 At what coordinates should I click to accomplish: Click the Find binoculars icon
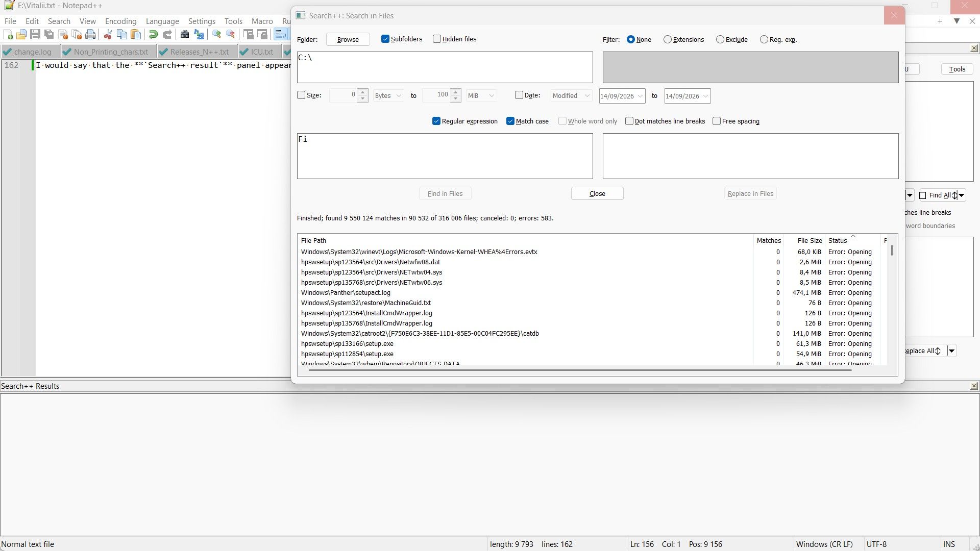(185, 35)
